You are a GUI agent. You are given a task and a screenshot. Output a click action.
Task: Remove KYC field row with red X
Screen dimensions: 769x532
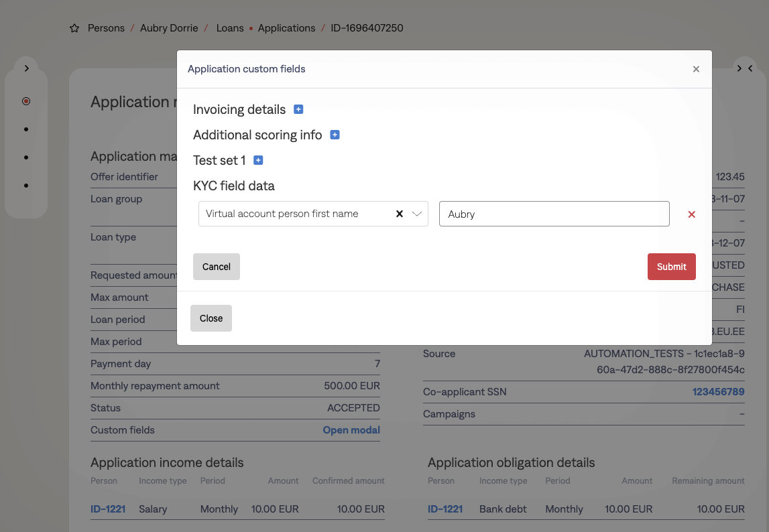pos(691,214)
